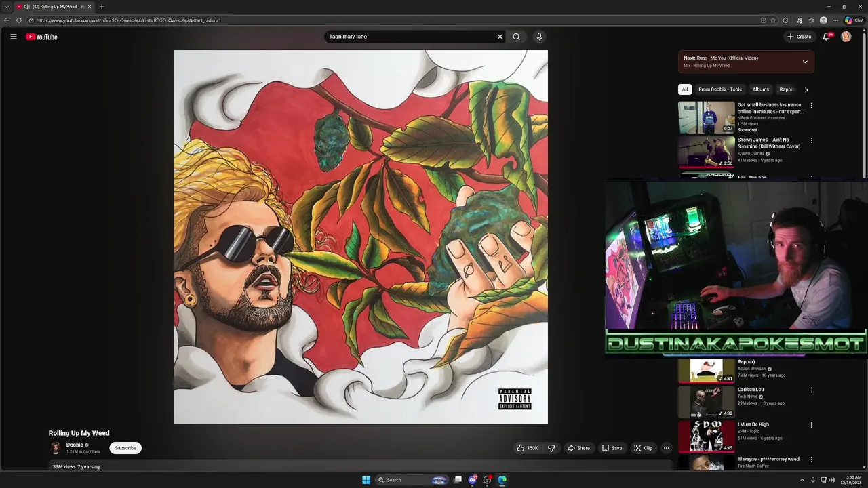Image resolution: width=868 pixels, height=488 pixels.
Task: Play the Caribou Lou thumbnail
Action: coord(707,402)
